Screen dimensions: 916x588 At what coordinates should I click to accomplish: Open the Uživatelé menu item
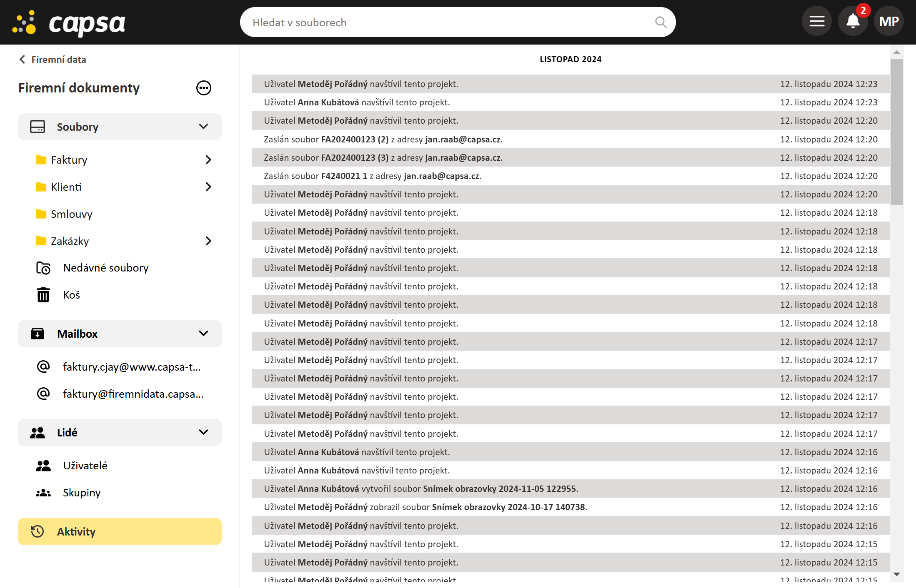(85, 466)
